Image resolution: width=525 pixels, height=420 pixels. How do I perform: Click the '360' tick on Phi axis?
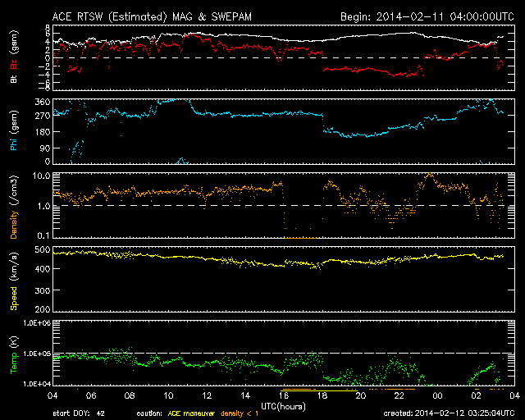tap(43, 102)
